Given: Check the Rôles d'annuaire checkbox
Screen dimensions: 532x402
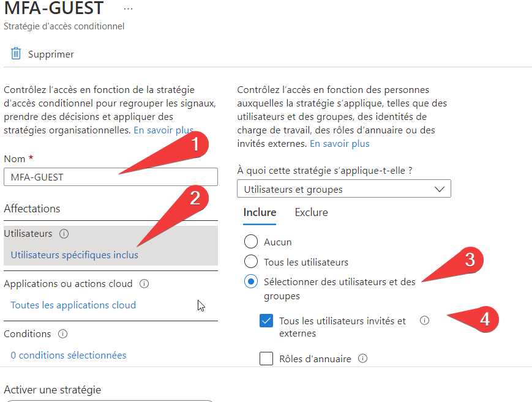Looking at the screenshot, I should pos(266,358).
